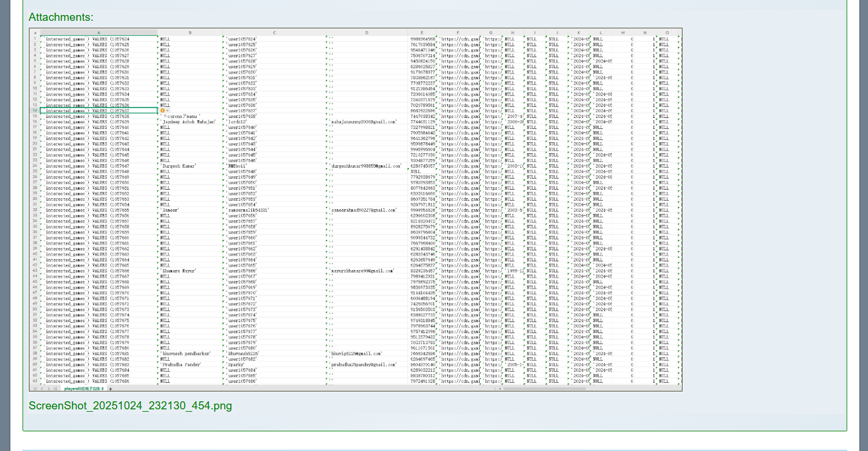Open the ScreenShot_20251024_232130_454.png attachment link
Viewport: 868px width, 451px height.
(x=130, y=406)
